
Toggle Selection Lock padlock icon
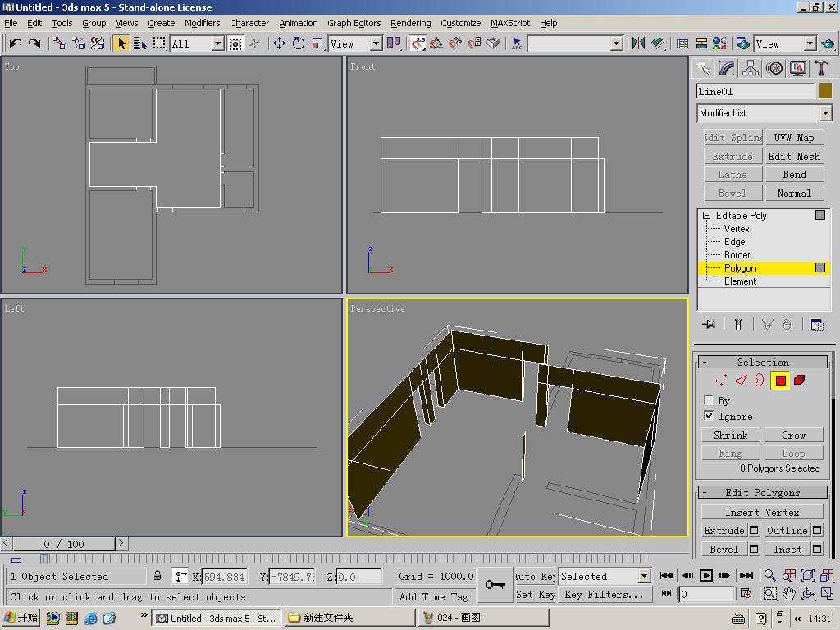coord(157,576)
